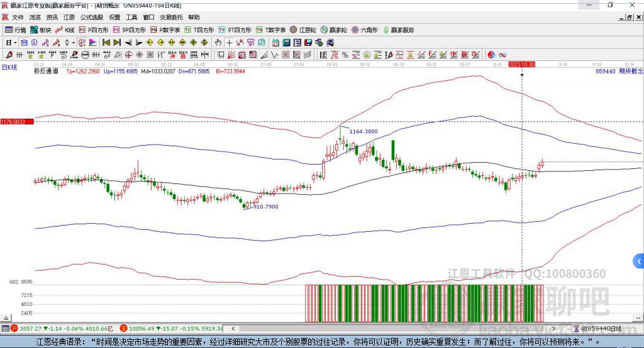Click the yin-yang red blue icon
Viewport: 644px width, 348px height.
(x=491, y=55)
